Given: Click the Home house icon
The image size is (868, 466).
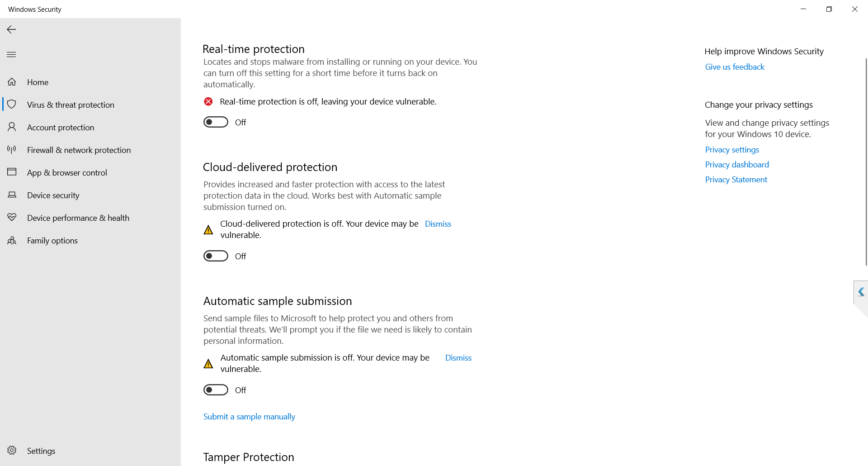Looking at the screenshot, I should 12,82.
